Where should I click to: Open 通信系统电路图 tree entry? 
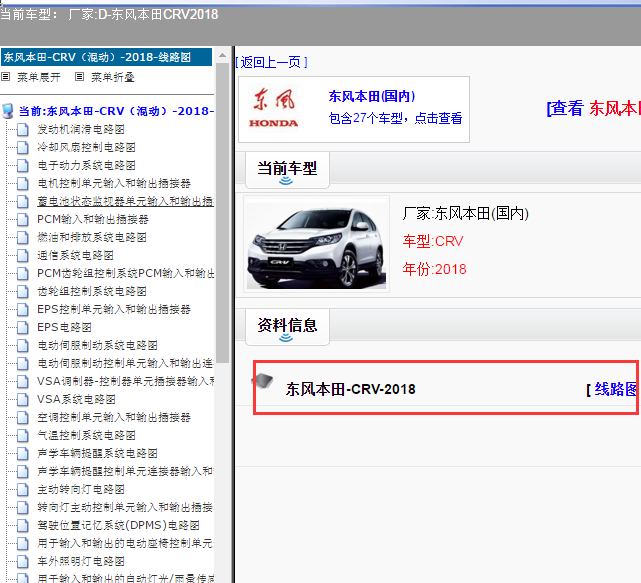76,256
